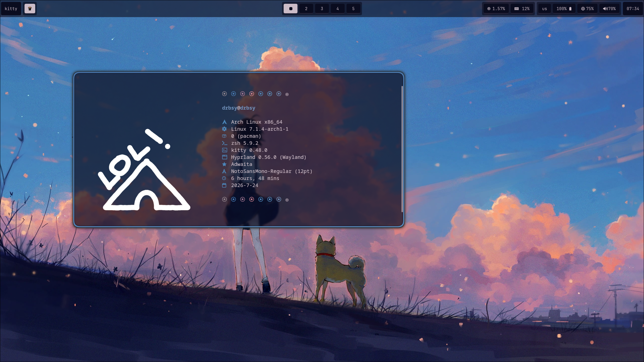Open the memory usage 12% module

[x=522, y=9]
